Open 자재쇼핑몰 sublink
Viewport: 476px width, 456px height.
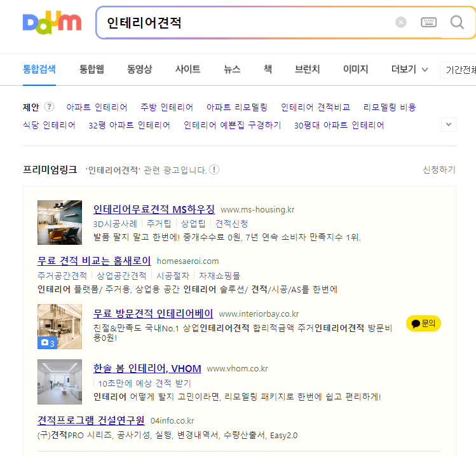coord(219,276)
